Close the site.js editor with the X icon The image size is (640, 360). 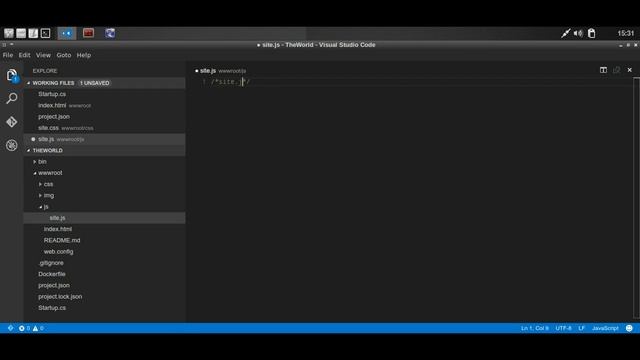pyautogui.click(x=629, y=70)
